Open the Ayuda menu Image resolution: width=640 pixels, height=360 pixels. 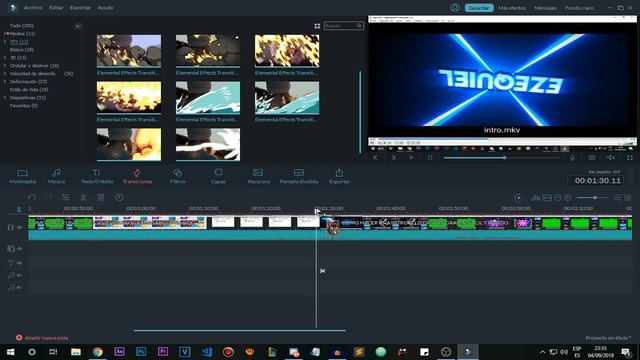point(105,8)
